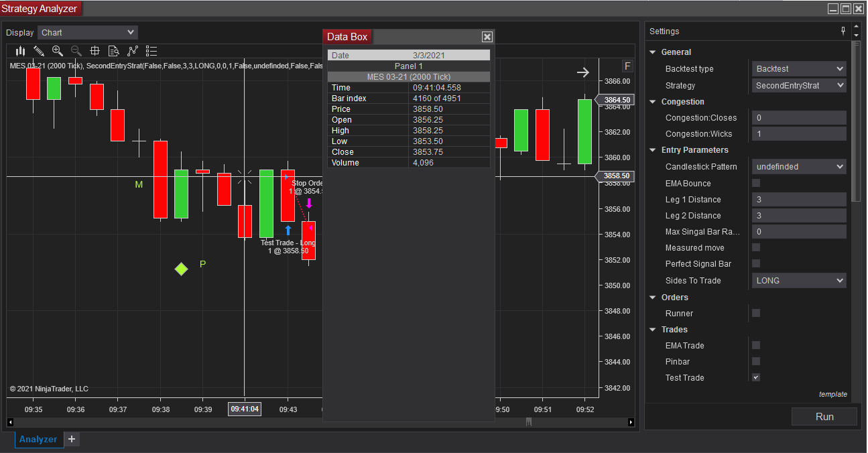Minimize the Strategy Analyzer window
868x453 pixels.
(x=833, y=9)
